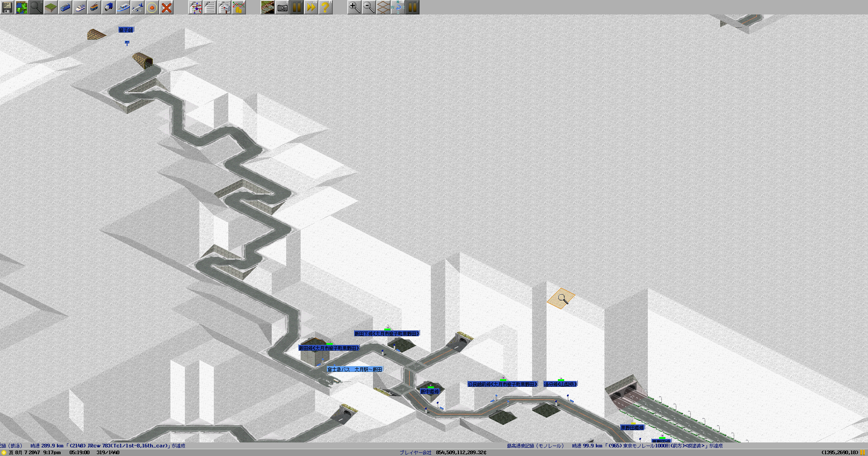The height and width of the screenshot is (456, 868).
Task: Select the red X remove tool
Action: (166, 7)
